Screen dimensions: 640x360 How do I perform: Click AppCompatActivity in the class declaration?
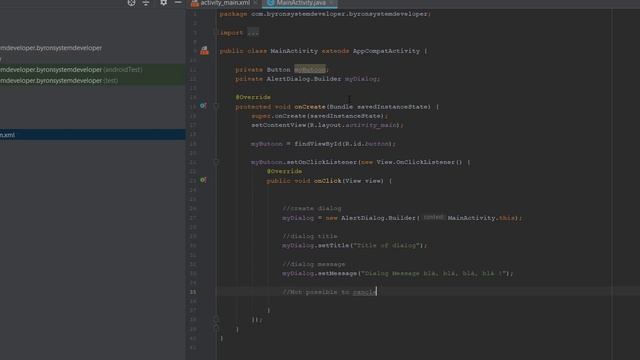pos(386,51)
